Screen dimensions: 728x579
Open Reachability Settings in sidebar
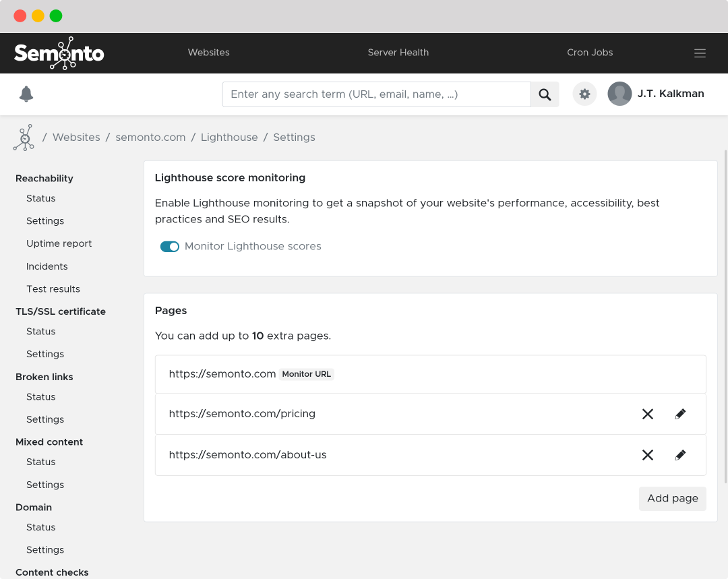coord(45,221)
